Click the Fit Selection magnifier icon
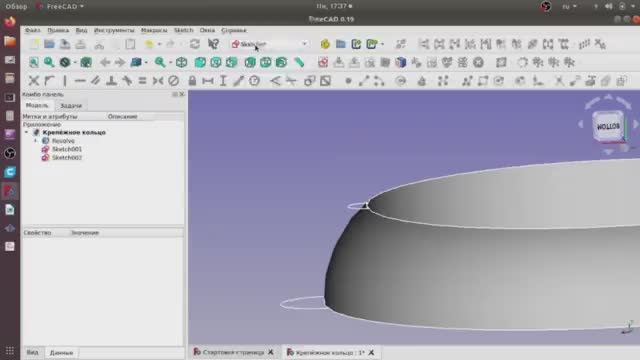 point(49,62)
